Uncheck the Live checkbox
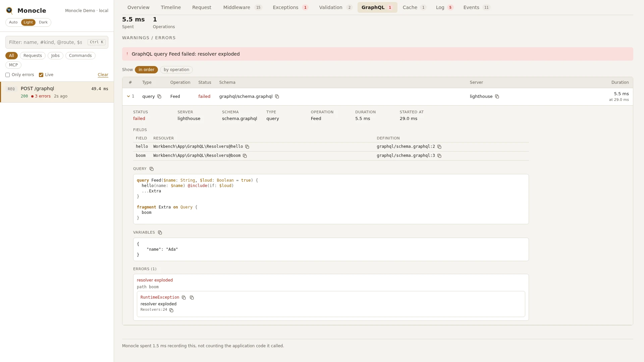 pos(41,75)
